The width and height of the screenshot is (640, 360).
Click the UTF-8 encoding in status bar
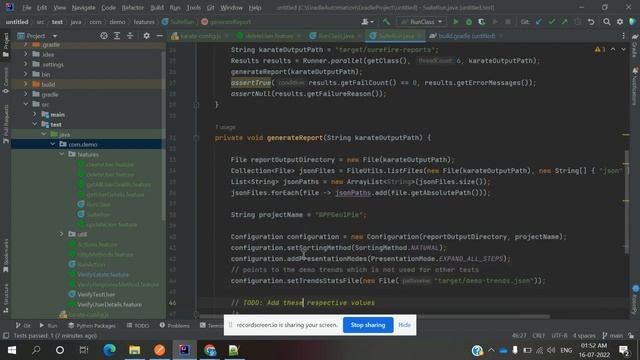pyautogui.click(x=559, y=336)
